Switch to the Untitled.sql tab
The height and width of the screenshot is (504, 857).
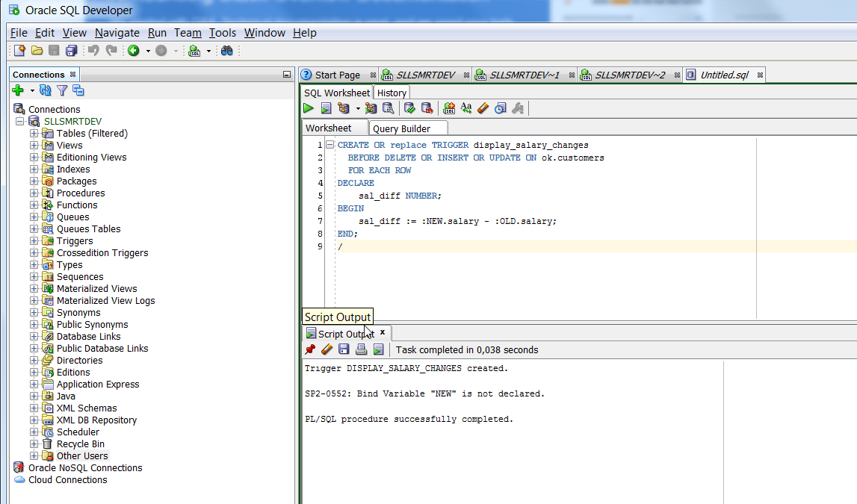724,75
